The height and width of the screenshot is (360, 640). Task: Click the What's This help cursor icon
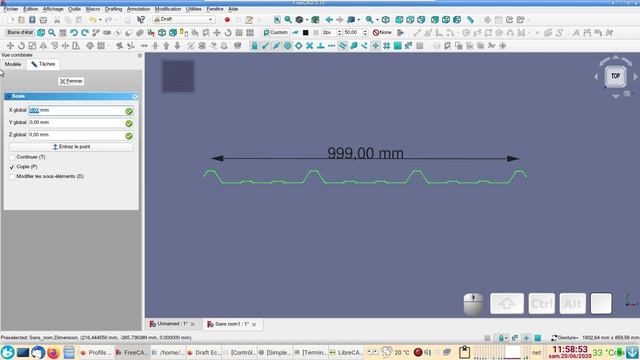[x=141, y=19]
